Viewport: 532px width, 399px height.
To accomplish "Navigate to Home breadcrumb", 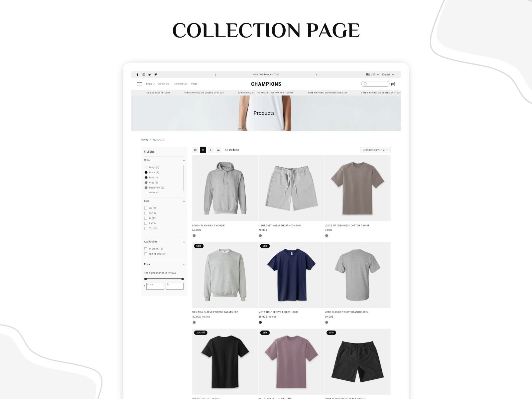I will (145, 140).
